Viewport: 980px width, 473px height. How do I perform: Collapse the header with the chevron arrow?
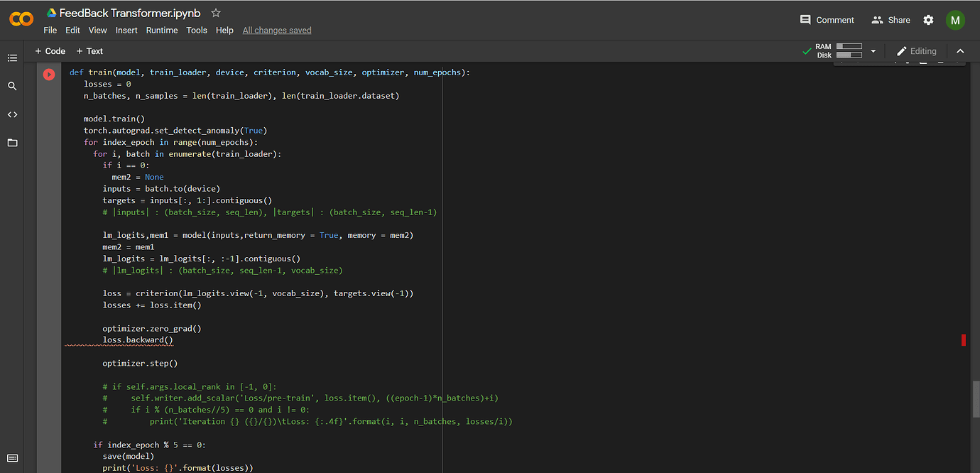(x=960, y=51)
